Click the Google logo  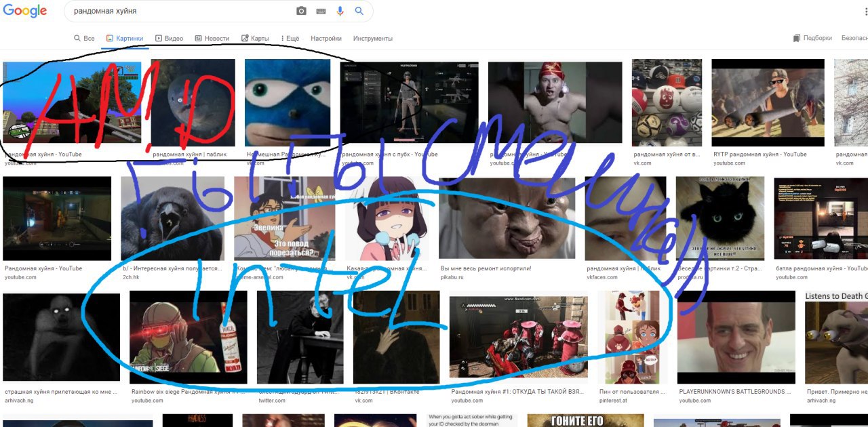(x=24, y=11)
